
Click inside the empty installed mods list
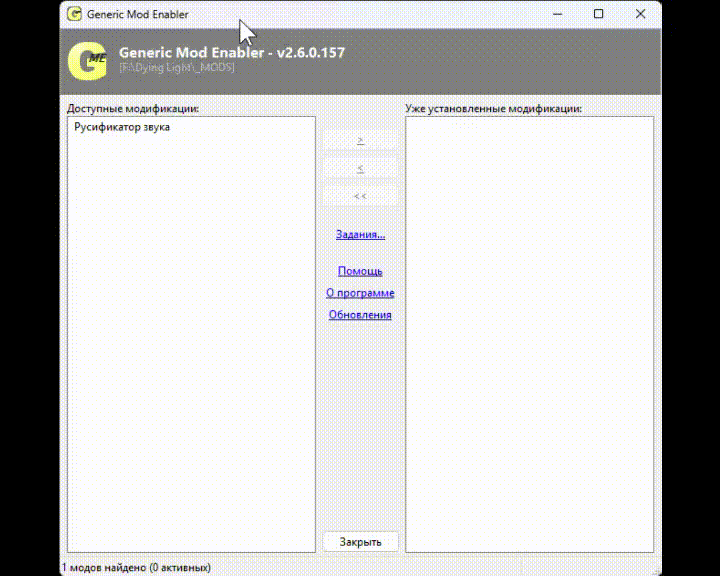point(529,330)
